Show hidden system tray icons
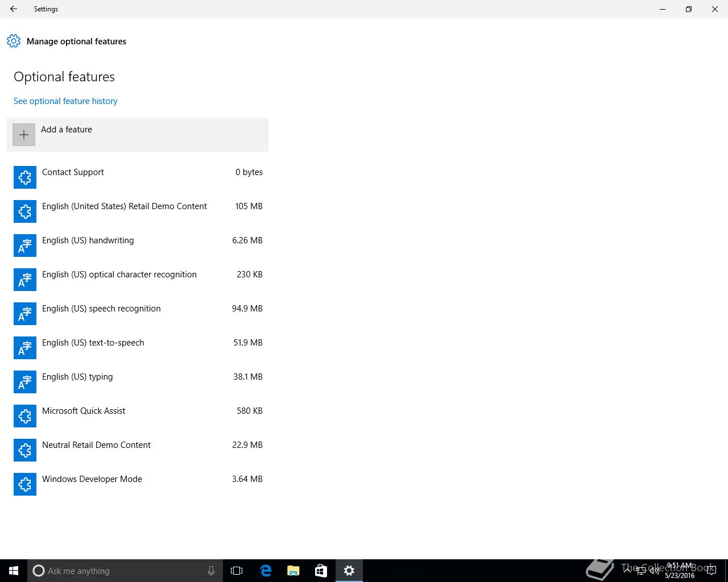 pyautogui.click(x=628, y=570)
